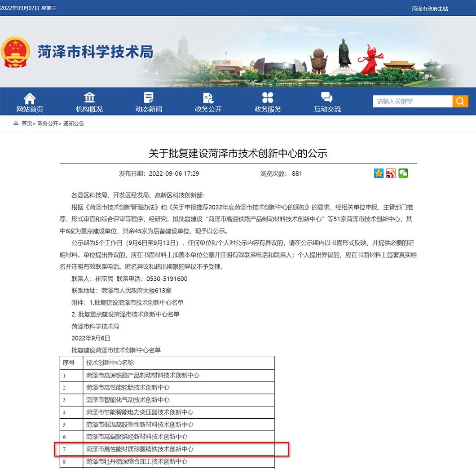Click the chat bubbles icon above 互动交流
476x469 pixels.
(x=327, y=97)
